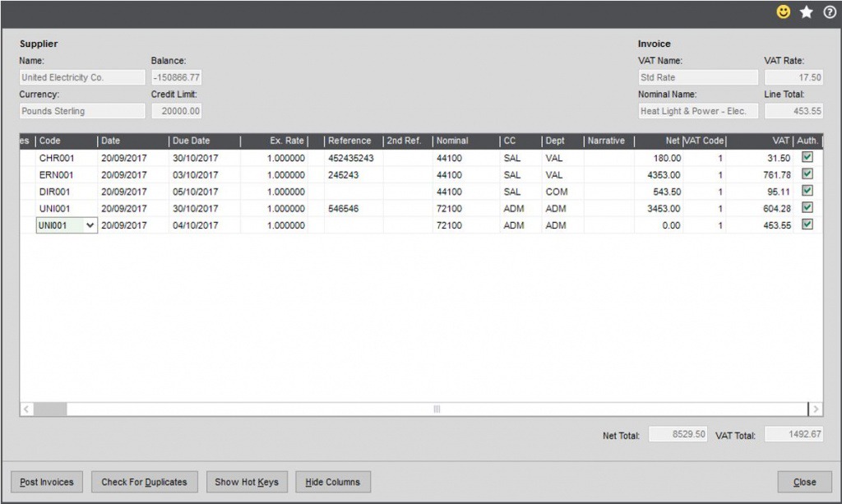Click the Due Date column header

point(205,141)
